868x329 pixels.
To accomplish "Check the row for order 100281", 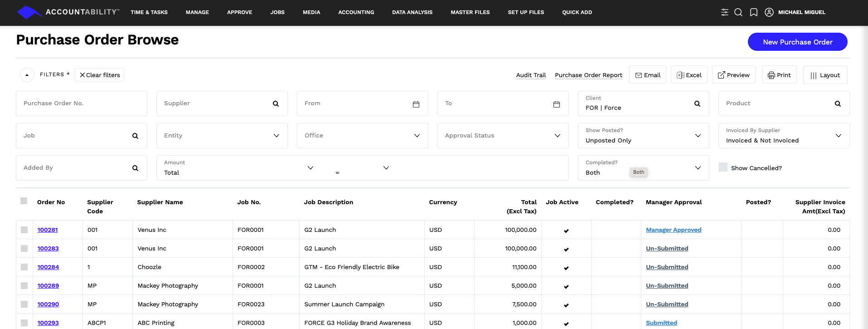I will [x=24, y=230].
